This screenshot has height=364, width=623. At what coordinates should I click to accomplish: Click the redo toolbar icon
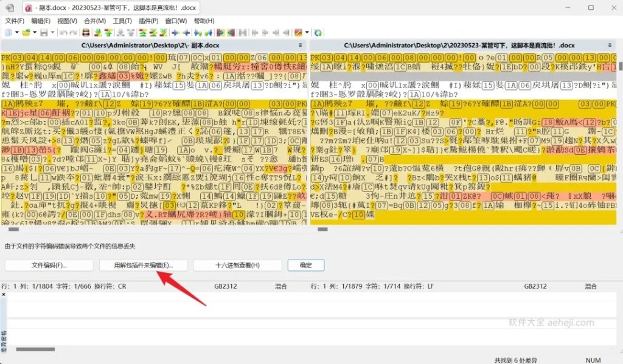point(73,31)
